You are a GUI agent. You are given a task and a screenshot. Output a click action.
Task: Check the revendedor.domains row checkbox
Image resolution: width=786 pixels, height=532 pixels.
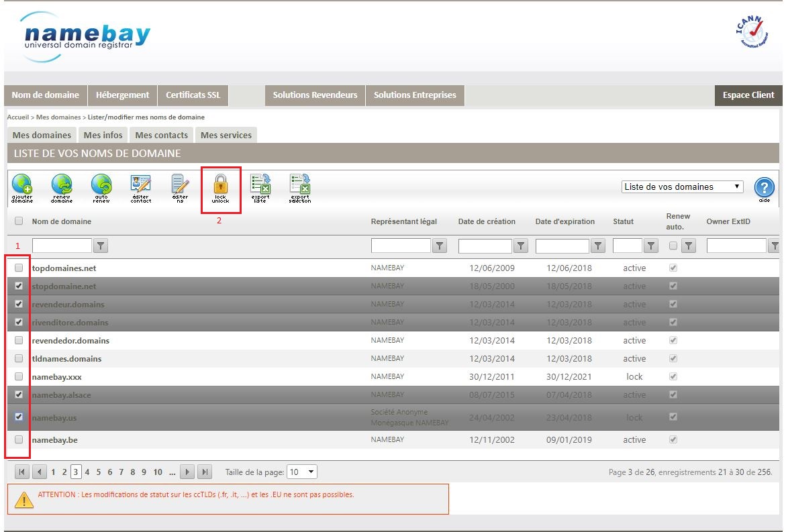[x=19, y=340]
